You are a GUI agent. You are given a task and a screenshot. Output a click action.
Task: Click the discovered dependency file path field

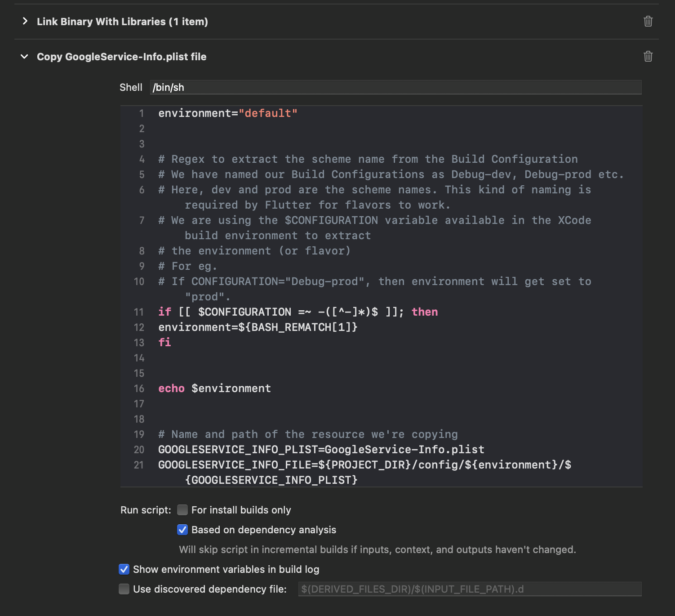470,589
